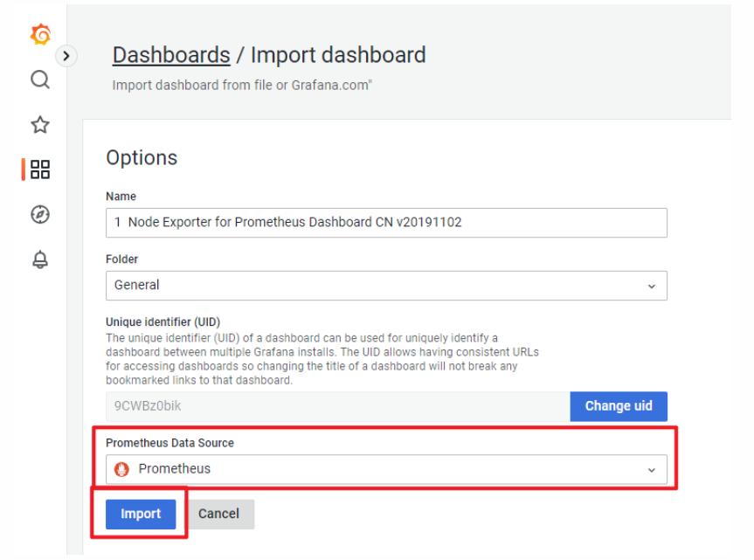Image resolution: width=754 pixels, height=560 pixels.
Task: Open Starred dashboards star icon
Action: (40, 125)
